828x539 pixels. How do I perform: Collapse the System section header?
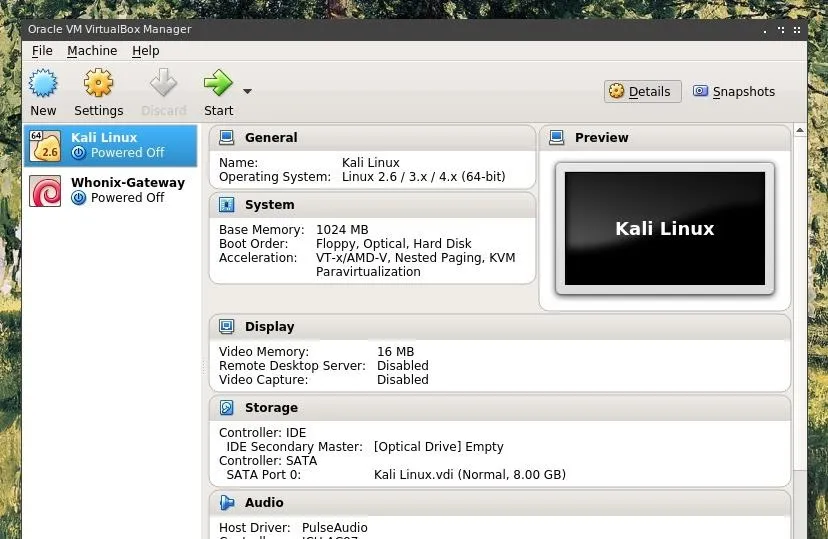click(372, 205)
